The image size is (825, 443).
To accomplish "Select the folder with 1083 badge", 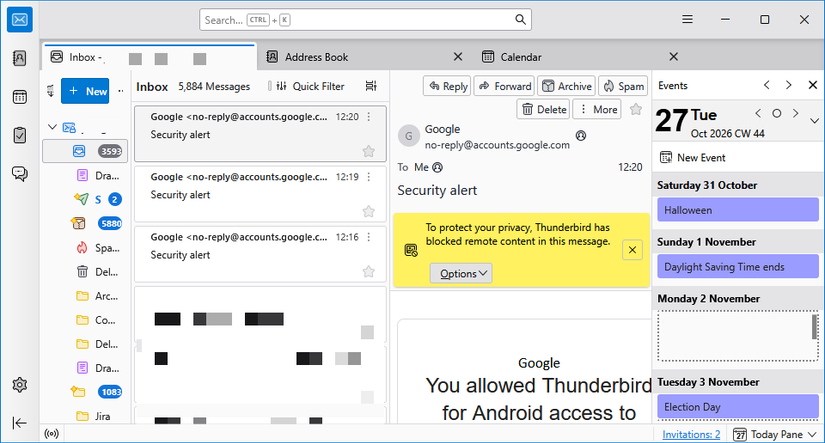I will pos(85,392).
